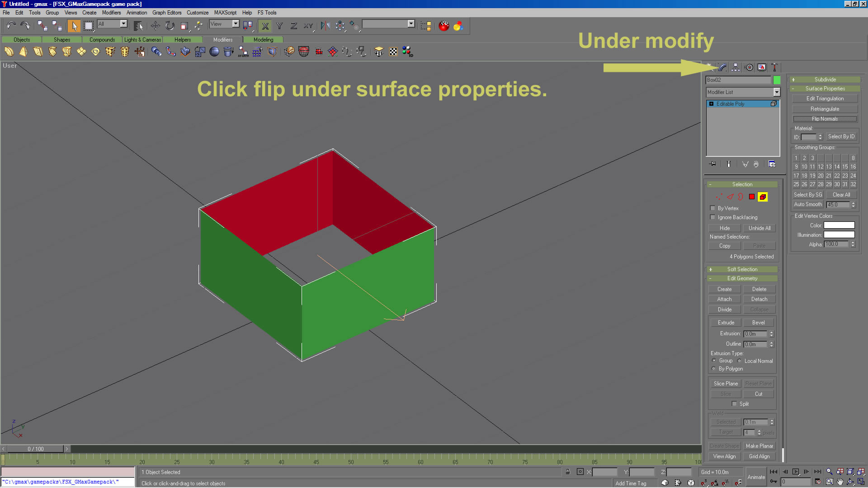868x488 pixels.
Task: Toggle Ignore Backfacing checkbox
Action: (x=713, y=217)
